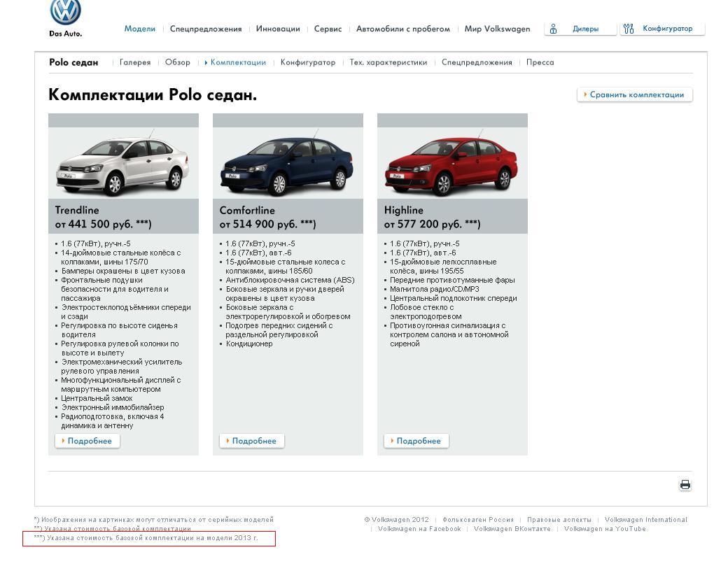Open Volkswagen на YouTube link
Viewport: 728px width, 587px height.
[605, 528]
